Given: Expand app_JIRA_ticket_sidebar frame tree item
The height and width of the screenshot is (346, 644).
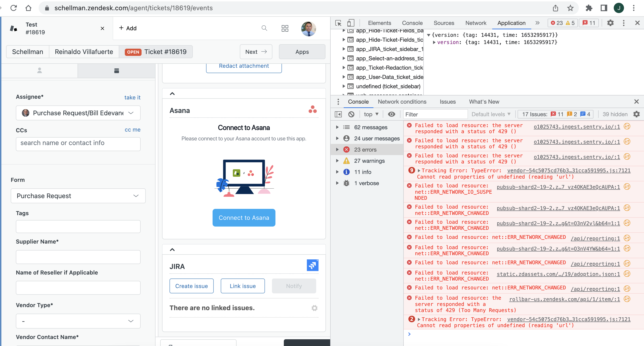Looking at the screenshot, I should tap(344, 49).
